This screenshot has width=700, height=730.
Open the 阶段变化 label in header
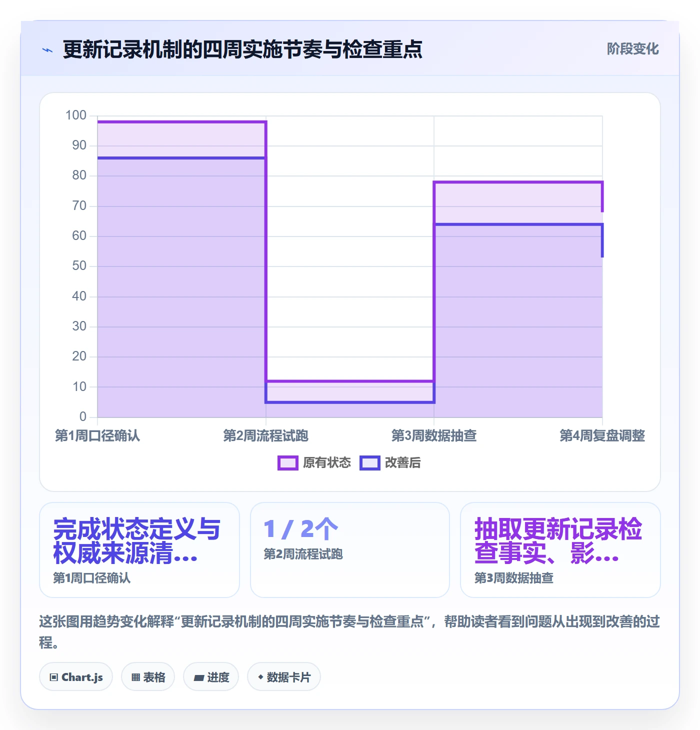(632, 49)
